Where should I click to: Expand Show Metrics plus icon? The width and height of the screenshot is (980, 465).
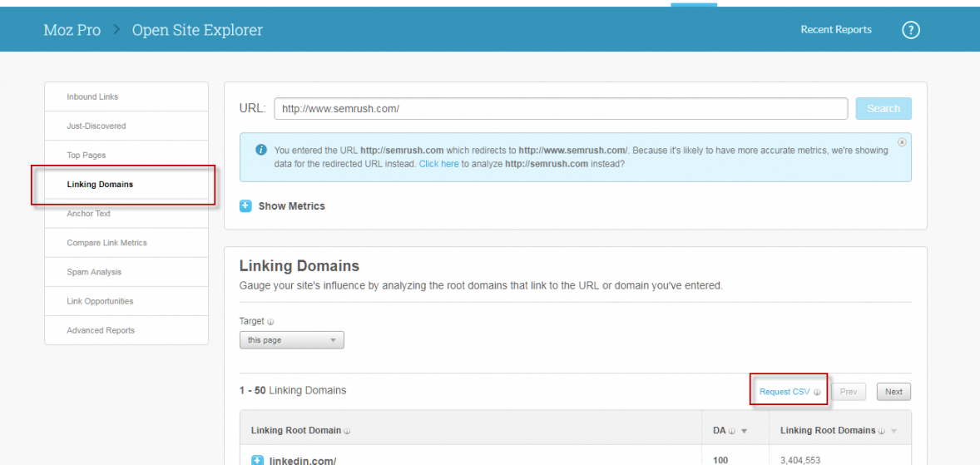tap(245, 206)
